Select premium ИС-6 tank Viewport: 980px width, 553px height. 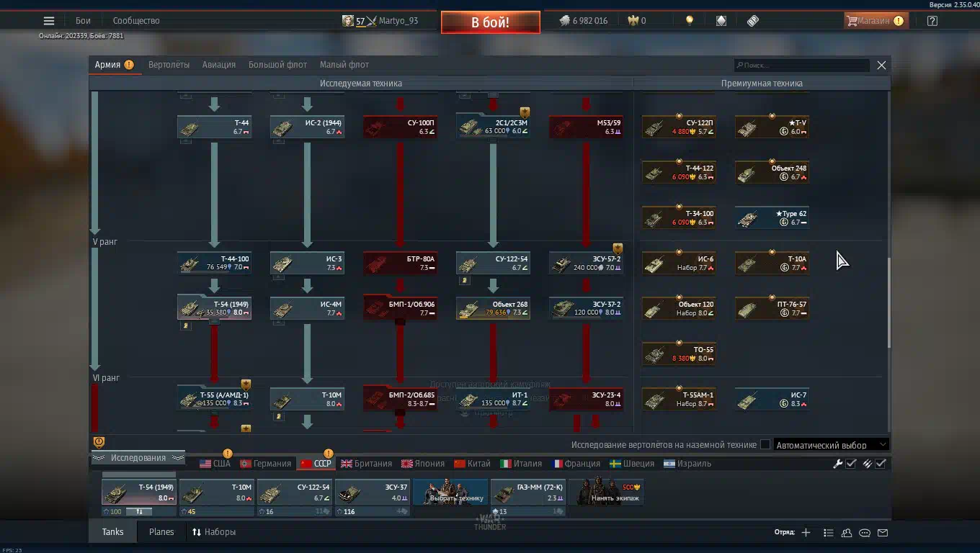(x=680, y=263)
